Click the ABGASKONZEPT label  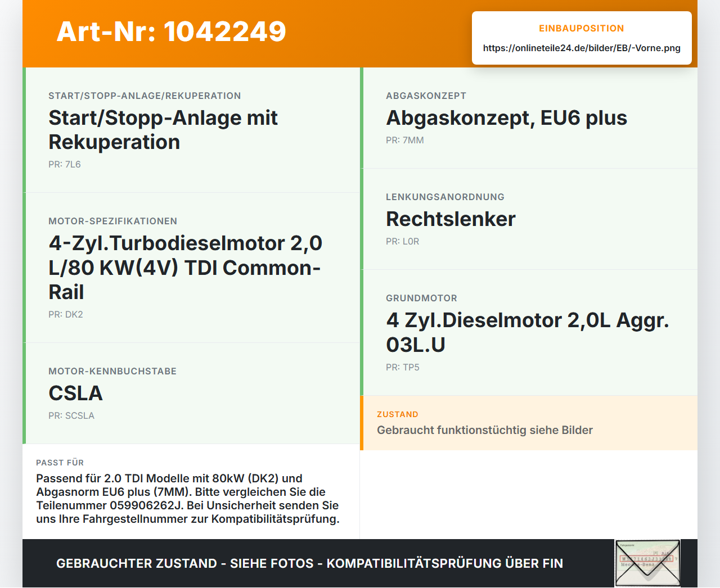tap(426, 96)
